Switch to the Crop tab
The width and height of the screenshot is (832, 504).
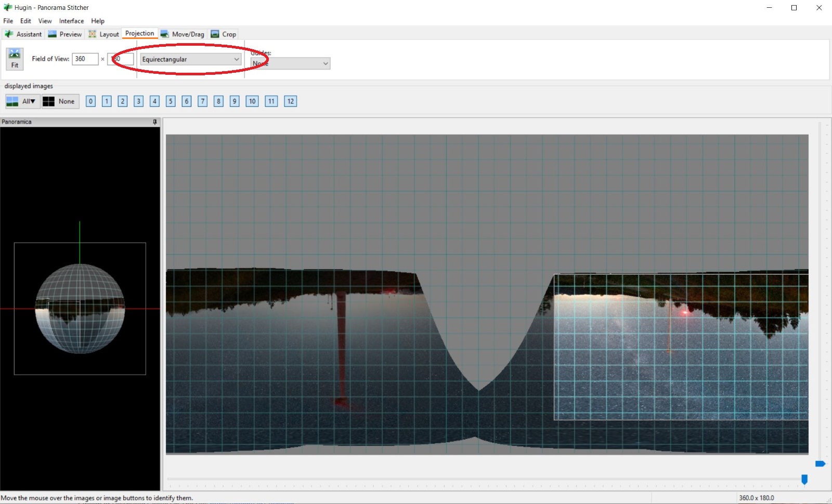(x=224, y=34)
